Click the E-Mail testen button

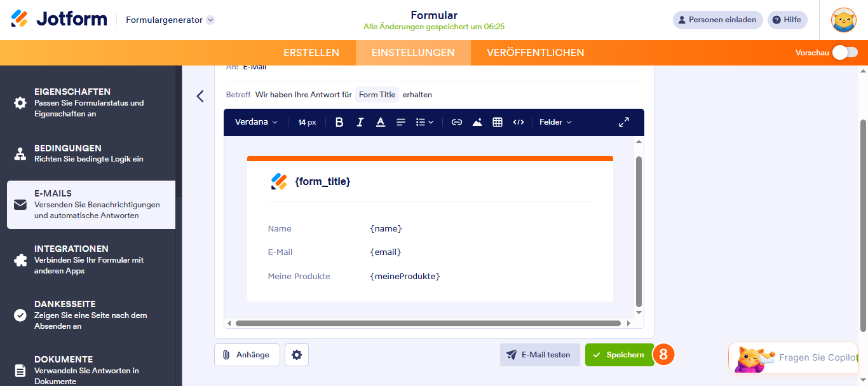coord(539,355)
